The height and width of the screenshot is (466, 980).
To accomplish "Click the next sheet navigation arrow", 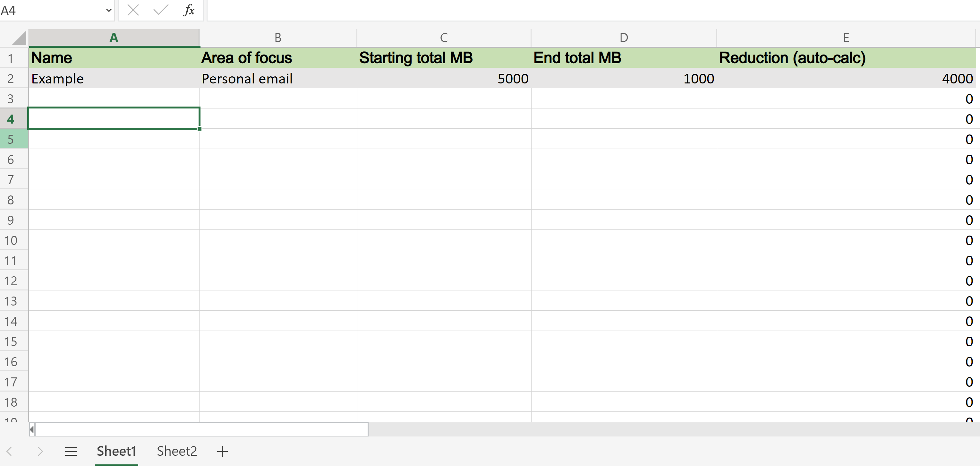I will (41, 451).
